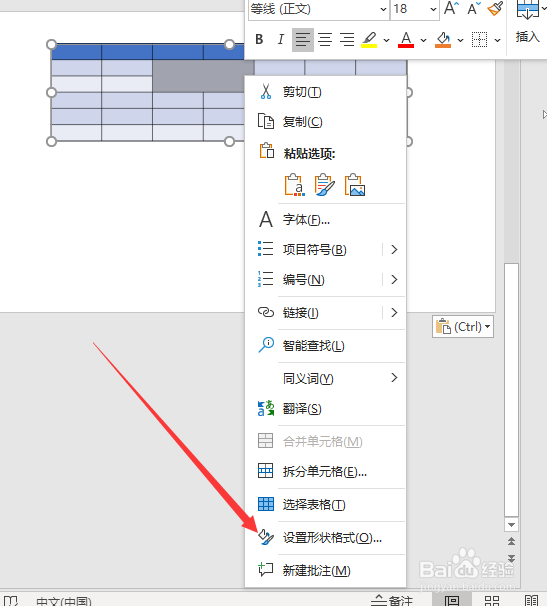Image resolution: width=547 pixels, height=606 pixels.
Task: Open Font dialog 字体(F)...
Action: [x=325, y=220]
